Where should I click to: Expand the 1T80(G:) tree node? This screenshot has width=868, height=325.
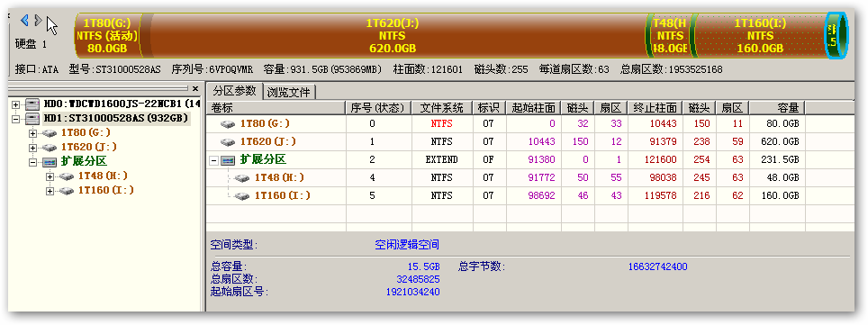coord(32,132)
